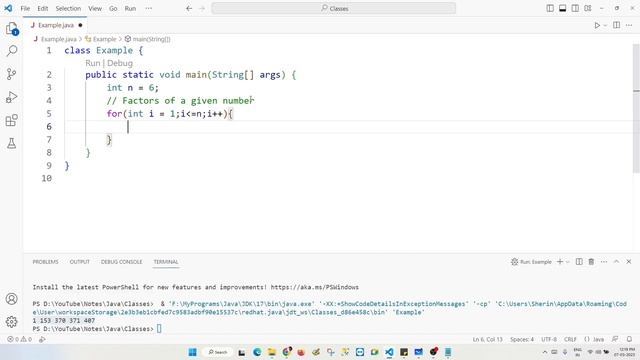Click the Classes command center search box
The width and height of the screenshot is (640, 360).
(x=333, y=8)
